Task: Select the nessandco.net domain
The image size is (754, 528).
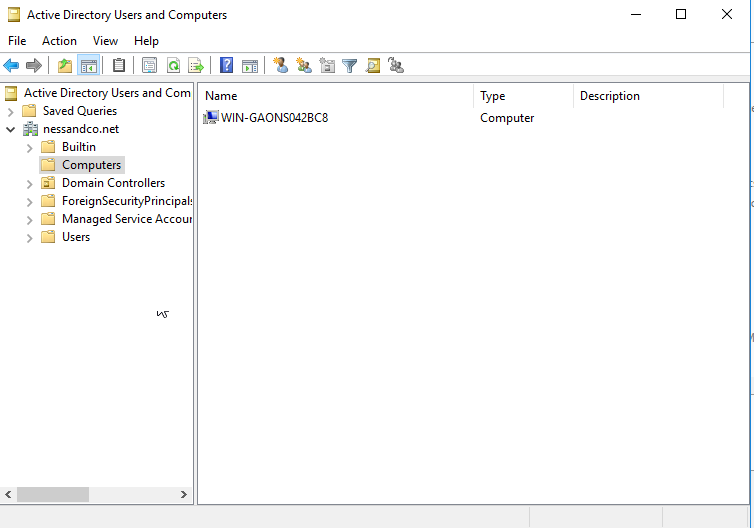Action: tap(81, 129)
